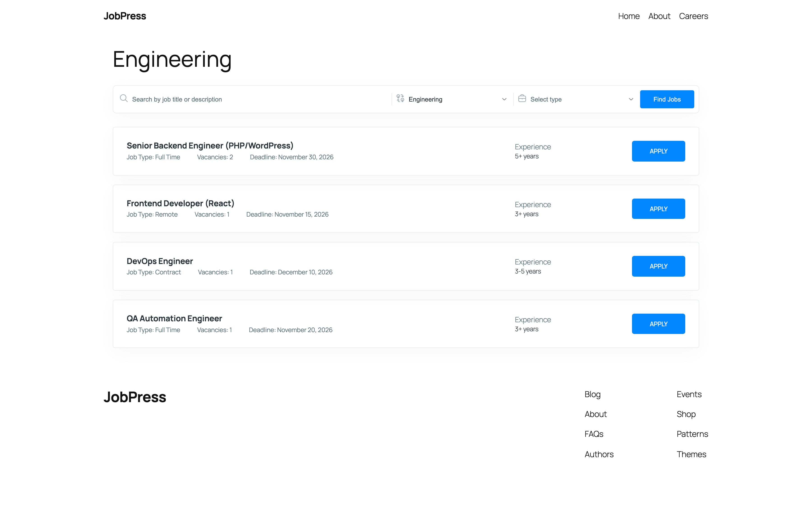Click 'Deadline: November 15, 2026' text
Image resolution: width=812 pixels, height=519 pixels.
[x=287, y=214]
